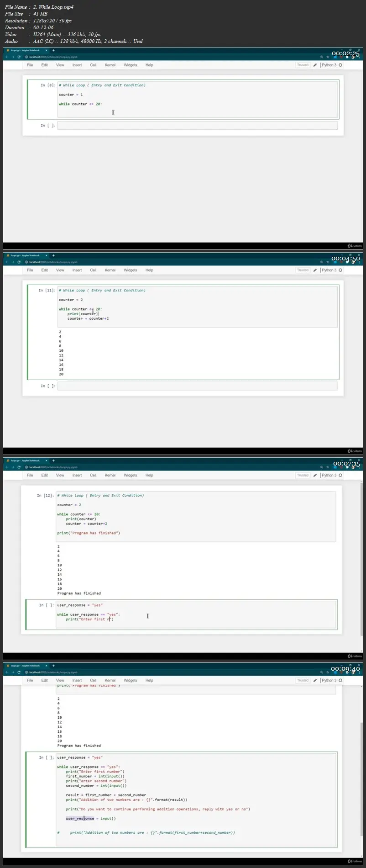
Task: Reload the page in the 00:04:50 frame
Action: point(19,262)
